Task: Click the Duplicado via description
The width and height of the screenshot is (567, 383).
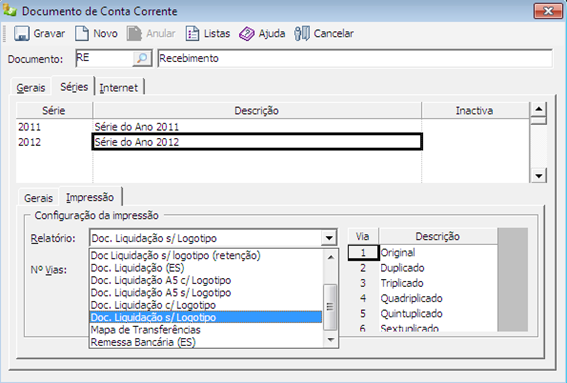Action: point(438,268)
